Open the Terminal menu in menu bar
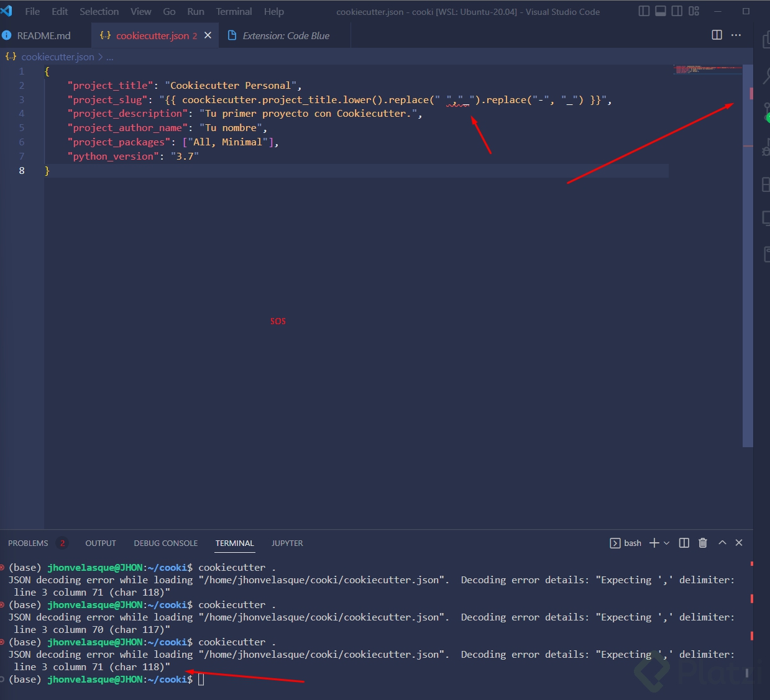The height and width of the screenshot is (700, 770). [234, 11]
